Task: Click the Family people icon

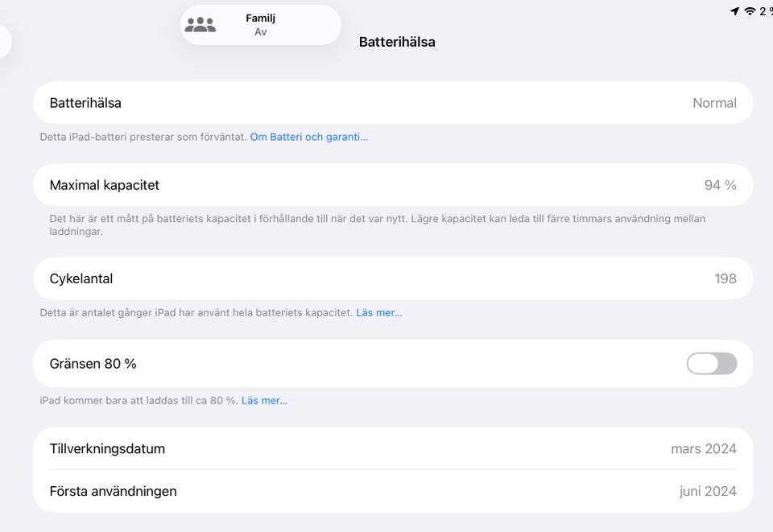Action: pos(200,25)
